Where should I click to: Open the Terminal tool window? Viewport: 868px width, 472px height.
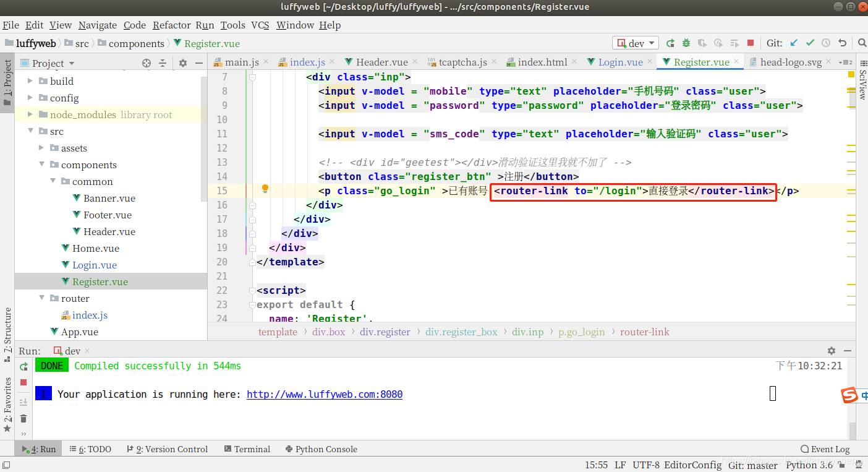247,449
